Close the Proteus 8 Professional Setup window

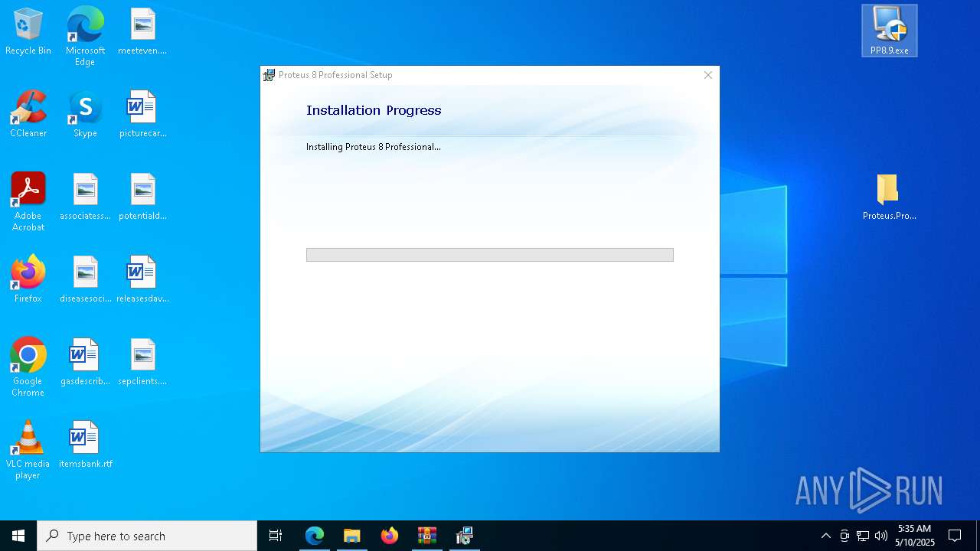point(707,75)
